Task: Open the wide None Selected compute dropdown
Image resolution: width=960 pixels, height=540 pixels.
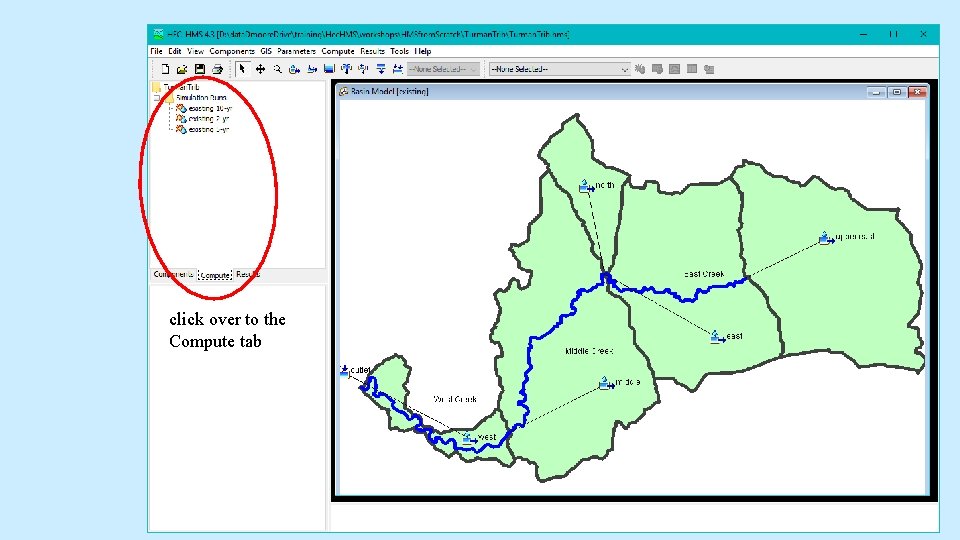Action: (560, 69)
